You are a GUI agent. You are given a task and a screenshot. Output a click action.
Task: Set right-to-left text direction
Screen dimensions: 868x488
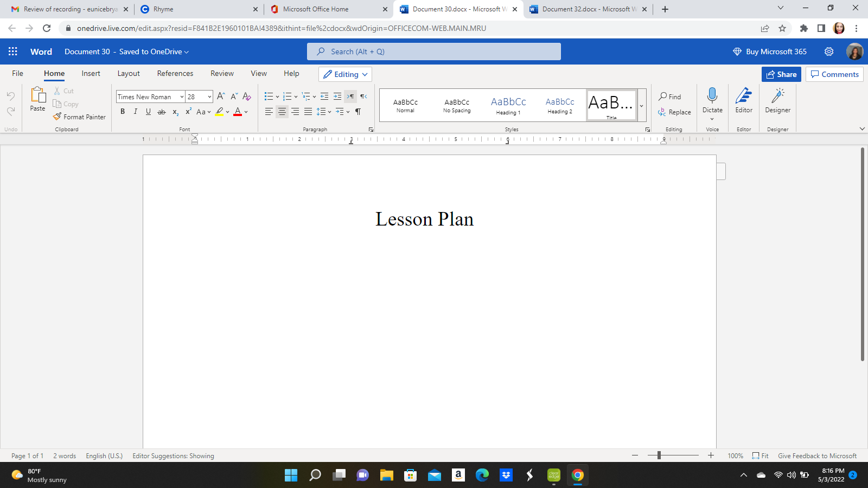363,97
